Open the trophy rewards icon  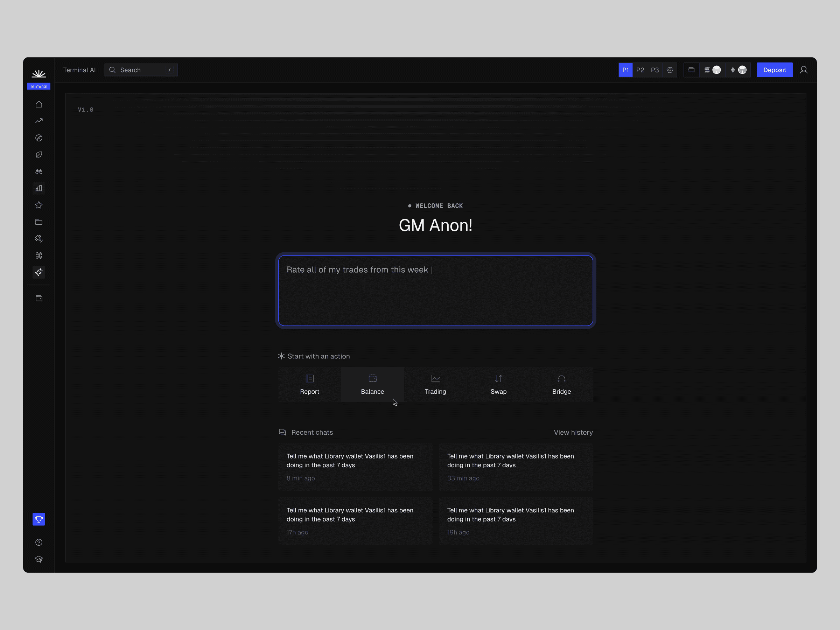click(39, 519)
